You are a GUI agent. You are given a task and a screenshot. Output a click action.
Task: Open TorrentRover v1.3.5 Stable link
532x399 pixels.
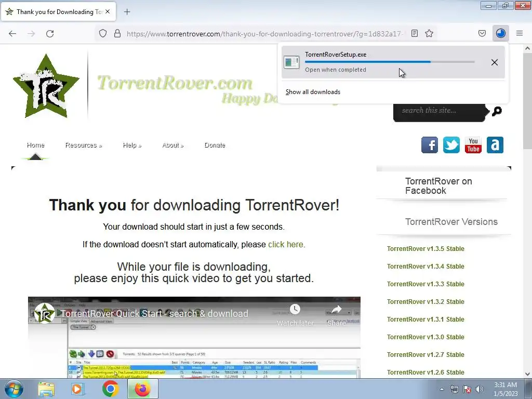point(425,249)
